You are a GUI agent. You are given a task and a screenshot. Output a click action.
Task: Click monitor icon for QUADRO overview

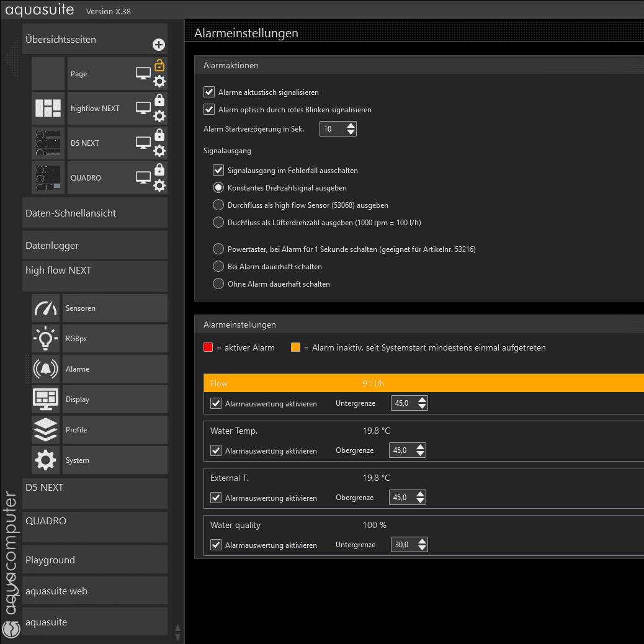(x=143, y=178)
